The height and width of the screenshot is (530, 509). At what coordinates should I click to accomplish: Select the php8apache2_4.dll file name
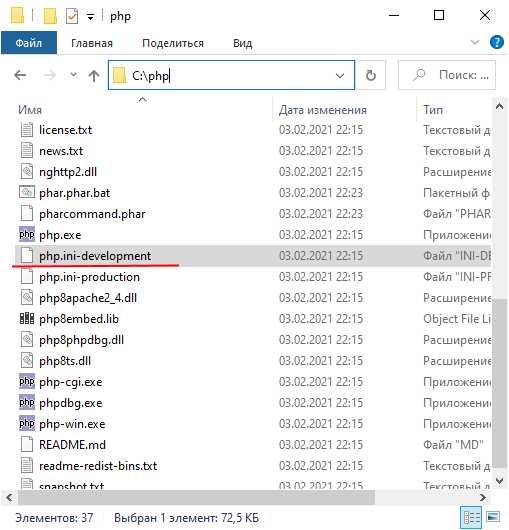88,298
